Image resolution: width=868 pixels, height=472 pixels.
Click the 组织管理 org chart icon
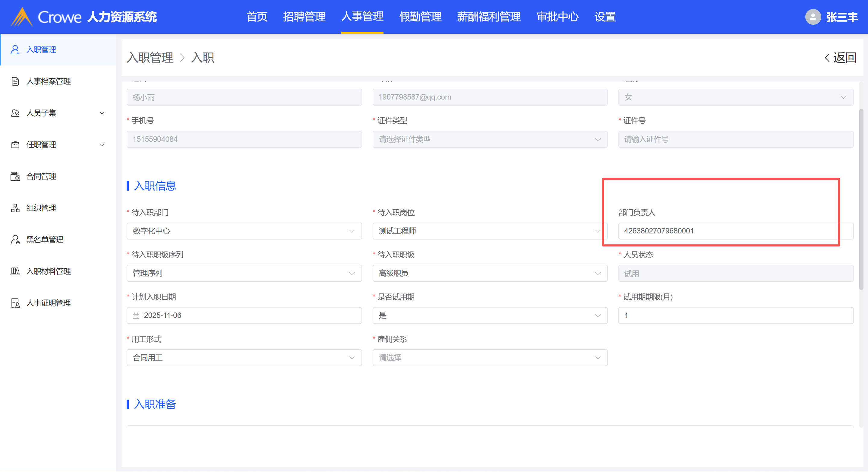[15, 208]
